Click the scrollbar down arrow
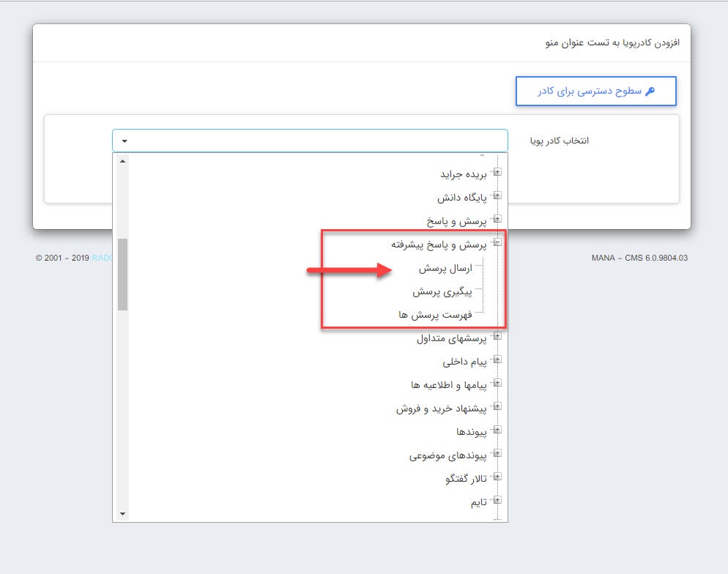 [122, 513]
